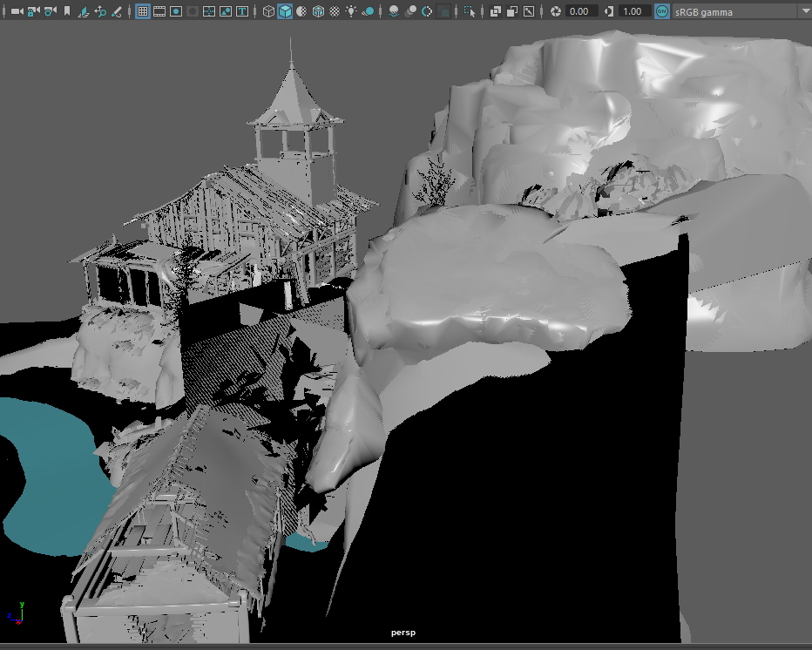This screenshot has height=650, width=812.
Task: Click the Exposure aperture icon
Action: 556,11
